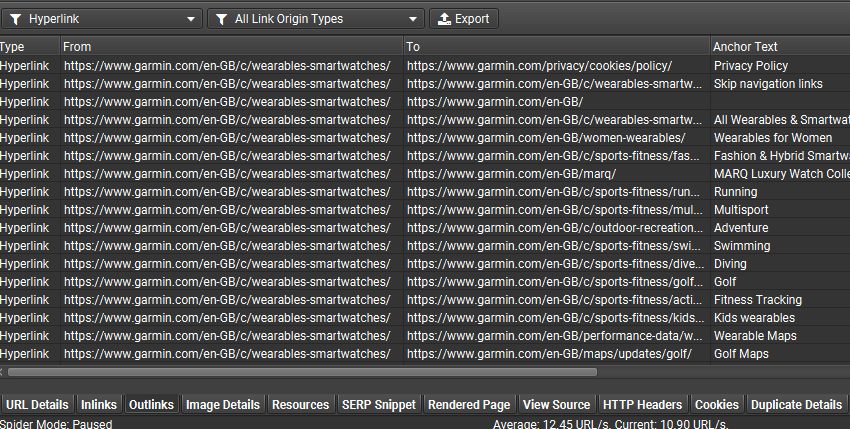Switch to the SERP Snippet tab
The height and width of the screenshot is (429, 850).
[379, 405]
